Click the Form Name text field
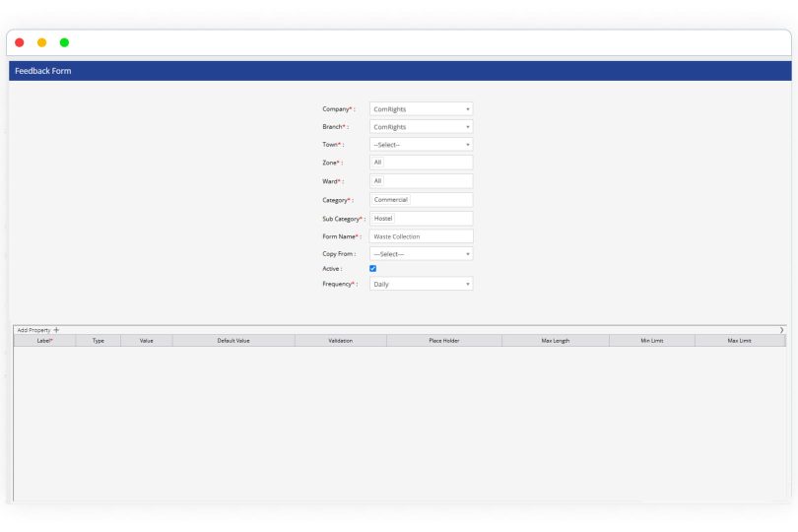The height and width of the screenshot is (532, 798). click(x=421, y=236)
